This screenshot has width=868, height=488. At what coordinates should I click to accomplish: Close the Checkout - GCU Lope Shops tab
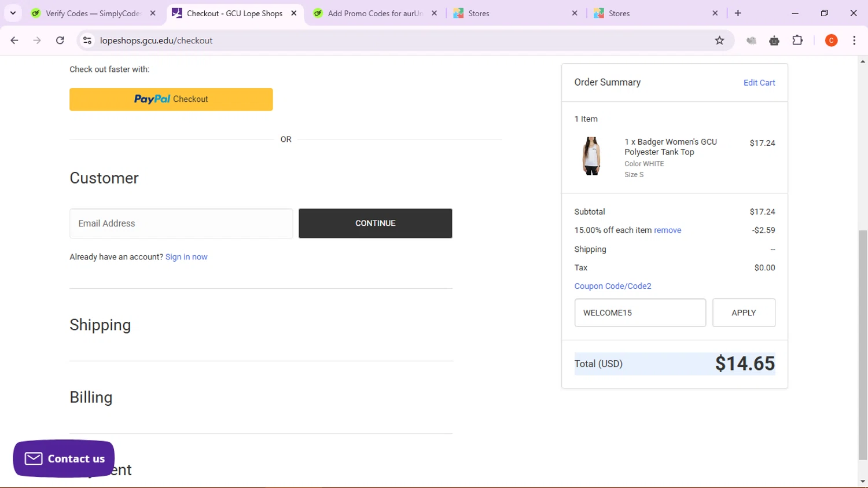point(293,13)
